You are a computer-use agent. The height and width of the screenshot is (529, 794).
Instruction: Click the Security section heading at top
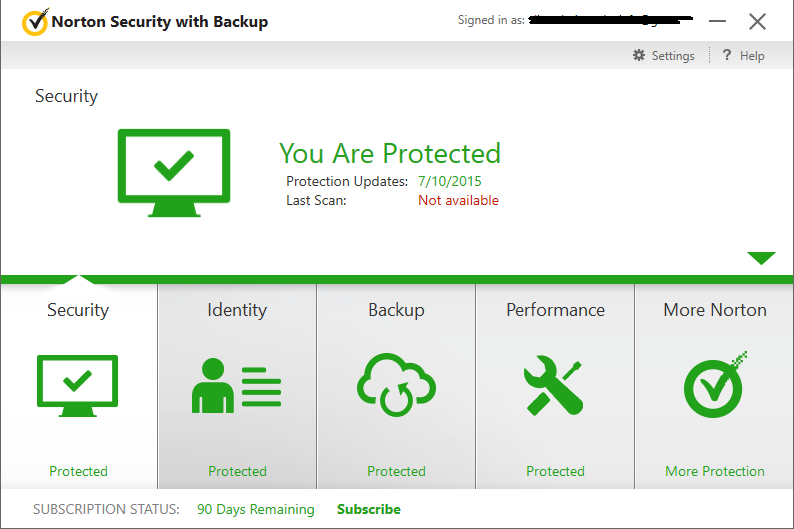point(66,96)
